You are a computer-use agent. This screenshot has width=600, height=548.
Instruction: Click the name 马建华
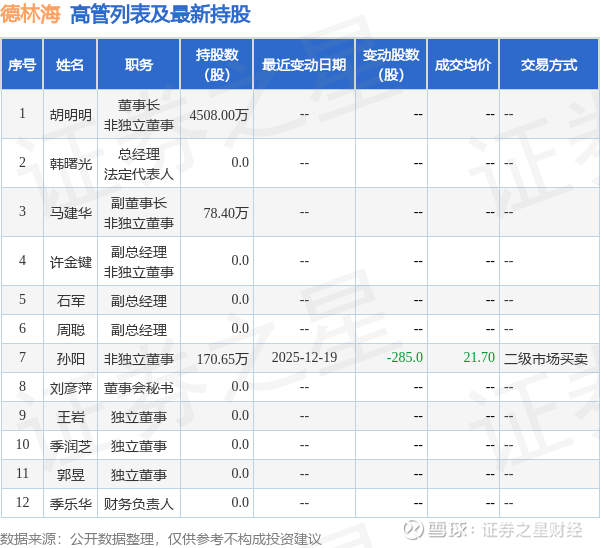71,212
